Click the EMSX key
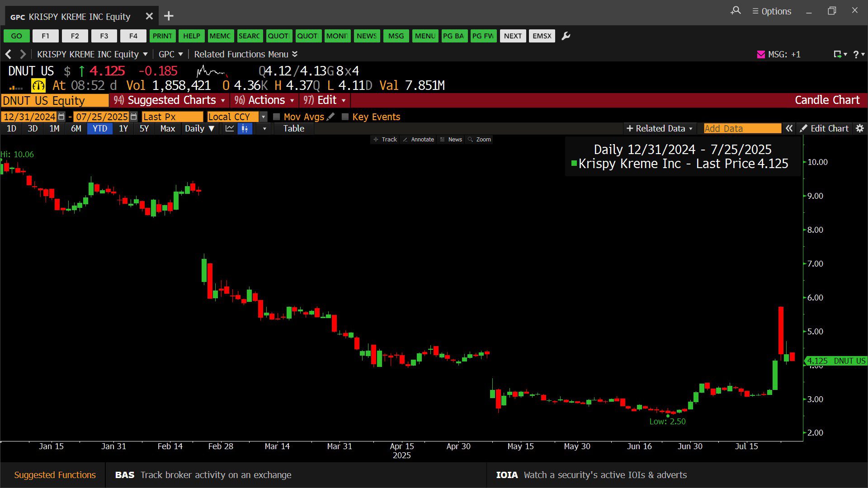 coord(542,36)
